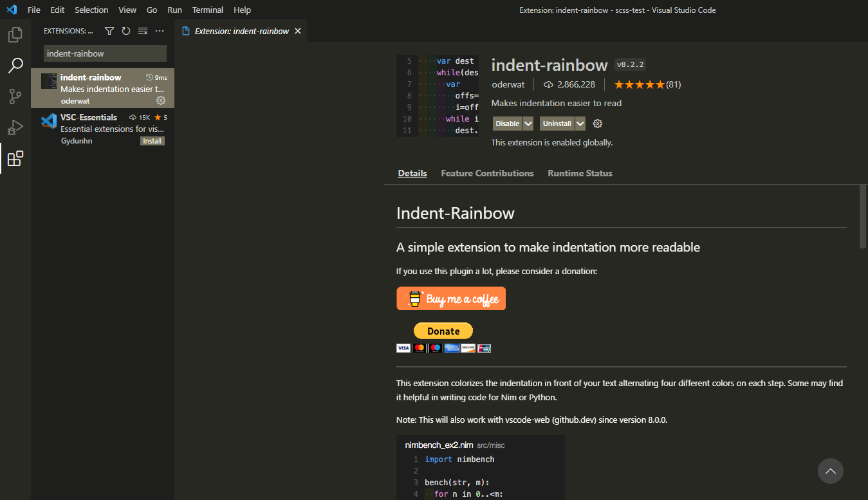Open the extensions view more actions menu
Viewport: 868px width, 500px height.
click(160, 31)
